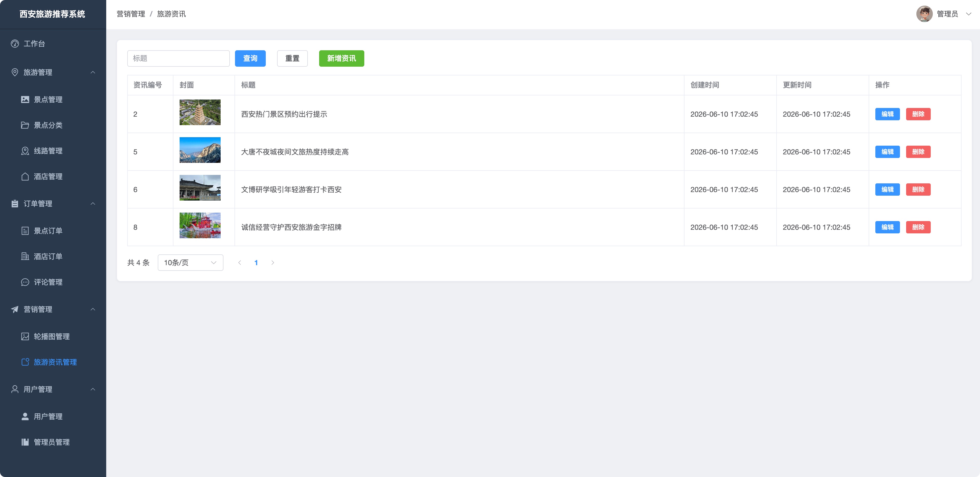Viewport: 980px width, 477px height.
Task: Click the 景点订单 document icon
Action: pos(25,231)
